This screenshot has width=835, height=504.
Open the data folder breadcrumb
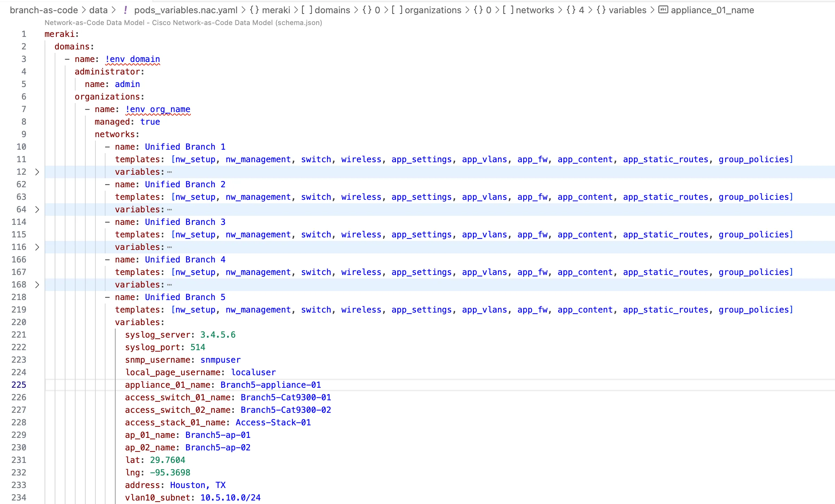[x=99, y=10]
